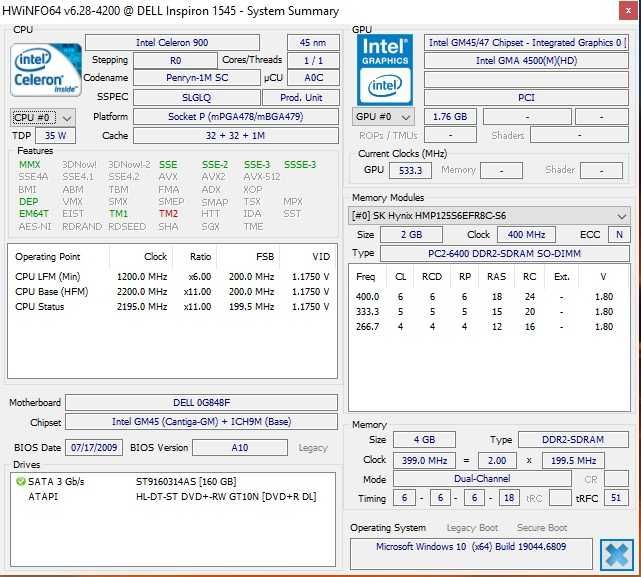The width and height of the screenshot is (641, 577).
Task: Select the 266.7 frequency timing row
Action: pyautogui.click(x=489, y=327)
